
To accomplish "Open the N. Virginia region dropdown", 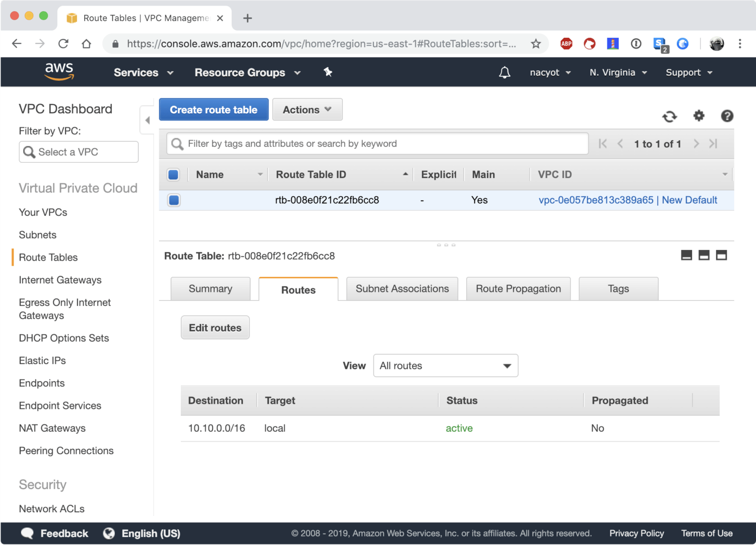I will (618, 73).
